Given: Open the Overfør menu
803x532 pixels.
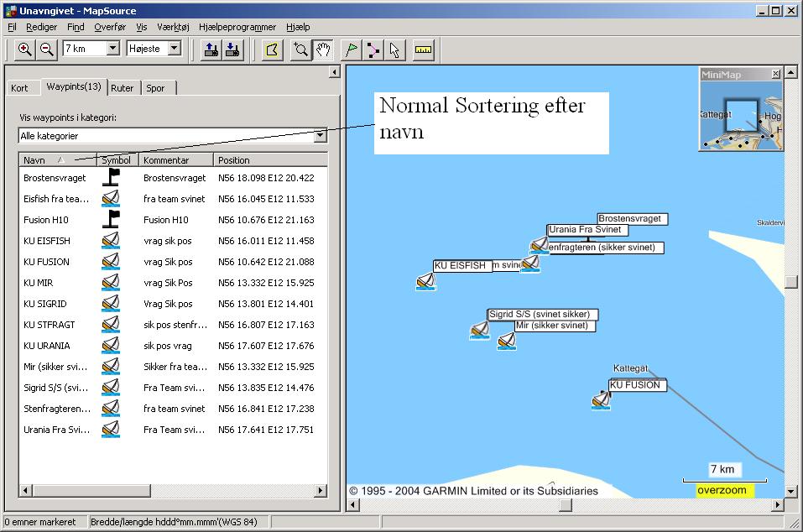Looking at the screenshot, I should (x=110, y=27).
